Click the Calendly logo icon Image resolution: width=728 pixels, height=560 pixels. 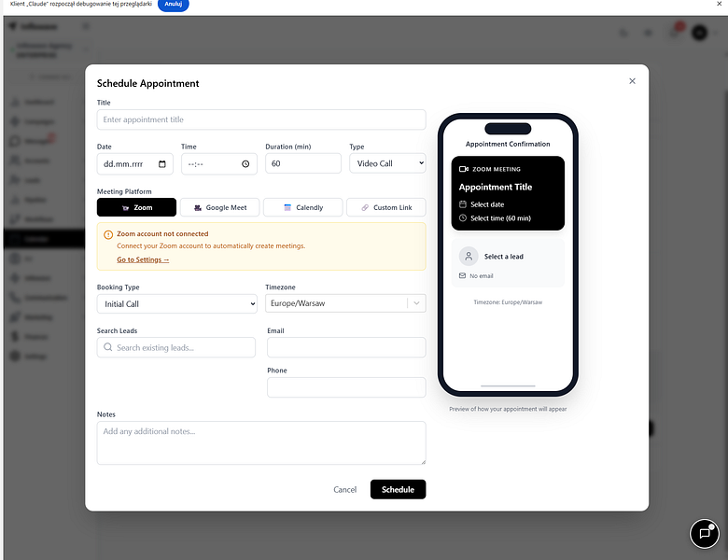point(287,207)
